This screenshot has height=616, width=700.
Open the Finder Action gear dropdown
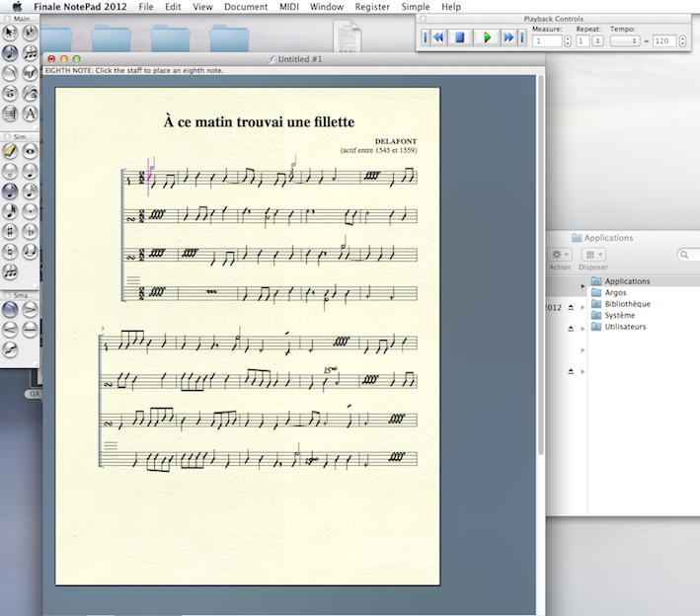(560, 255)
